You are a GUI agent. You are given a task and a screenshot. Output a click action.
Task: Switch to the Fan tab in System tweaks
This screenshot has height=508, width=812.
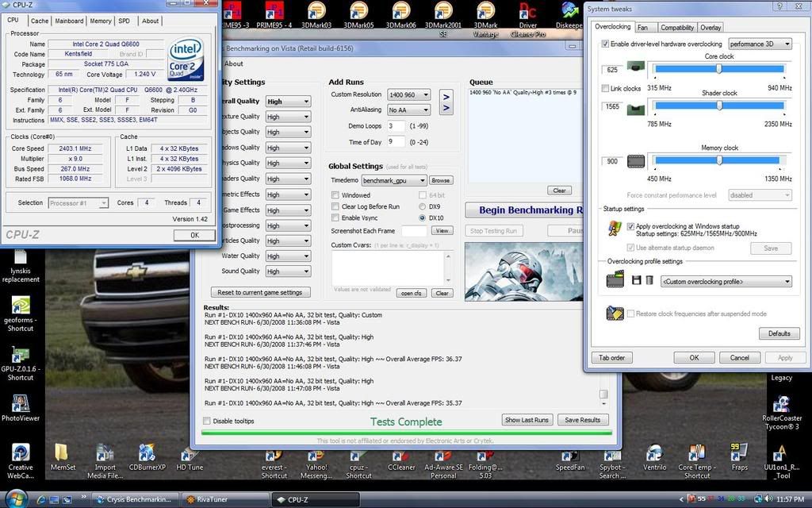click(642, 28)
